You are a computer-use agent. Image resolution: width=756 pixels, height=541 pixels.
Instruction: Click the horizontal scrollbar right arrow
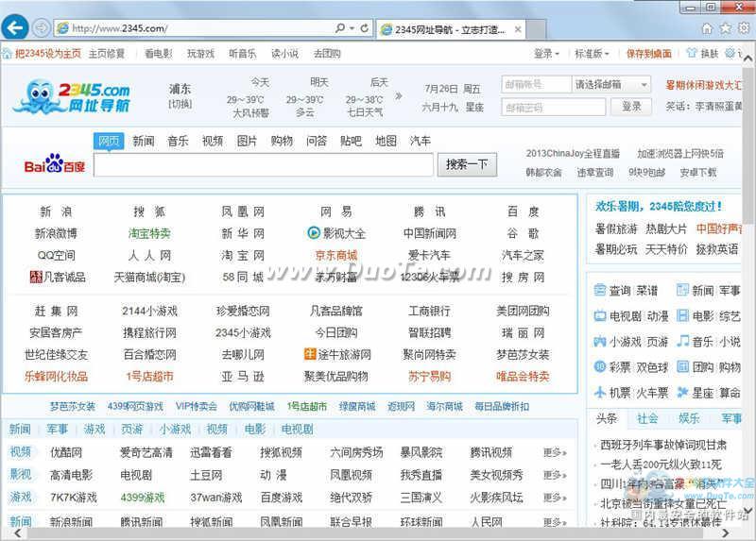tap(725, 533)
